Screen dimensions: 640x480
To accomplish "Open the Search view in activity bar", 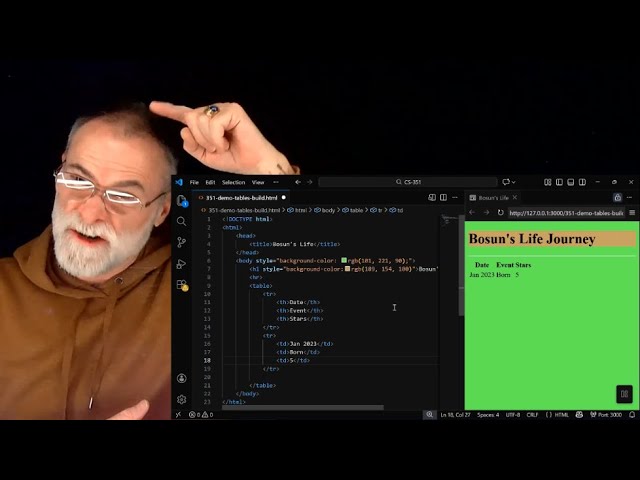I will (x=182, y=221).
